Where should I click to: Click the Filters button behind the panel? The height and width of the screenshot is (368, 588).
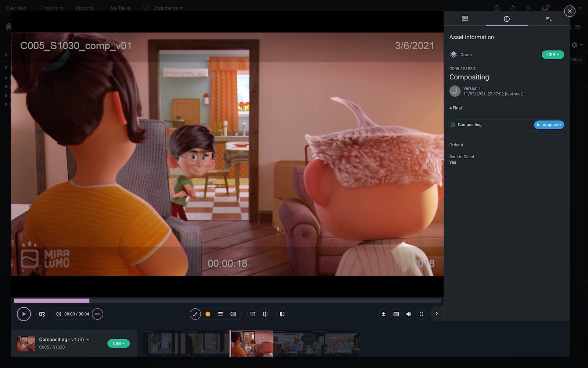click(576, 60)
